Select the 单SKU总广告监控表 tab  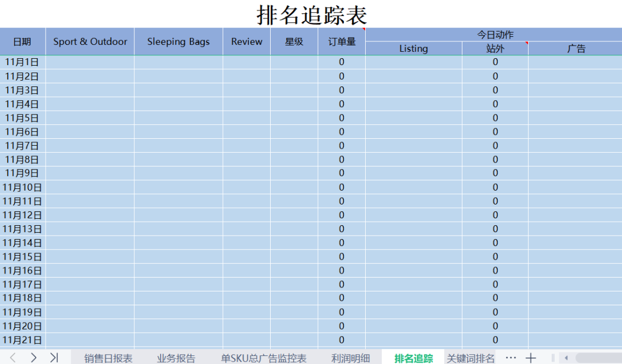click(x=263, y=358)
